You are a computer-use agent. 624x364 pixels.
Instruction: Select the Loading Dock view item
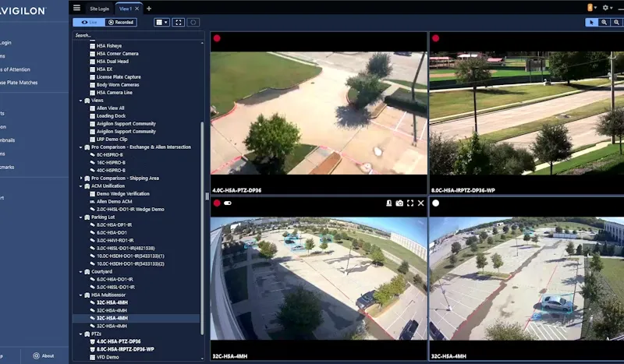(x=110, y=115)
